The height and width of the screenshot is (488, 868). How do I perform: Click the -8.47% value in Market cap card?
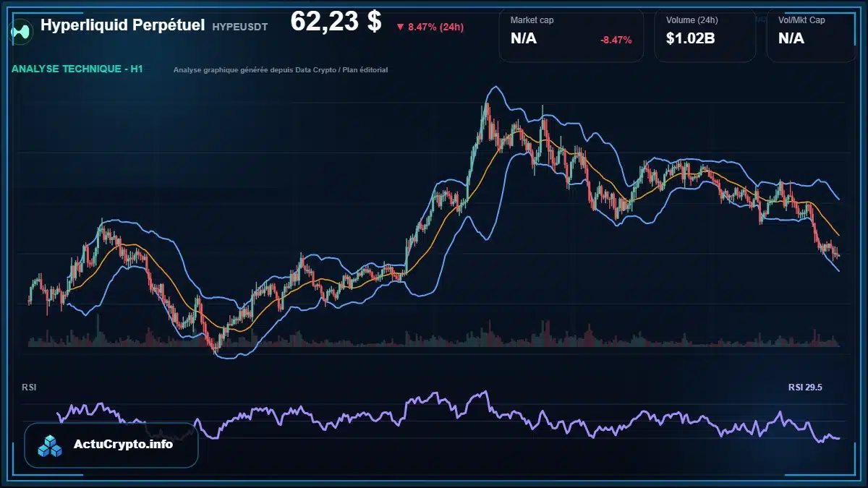click(616, 40)
